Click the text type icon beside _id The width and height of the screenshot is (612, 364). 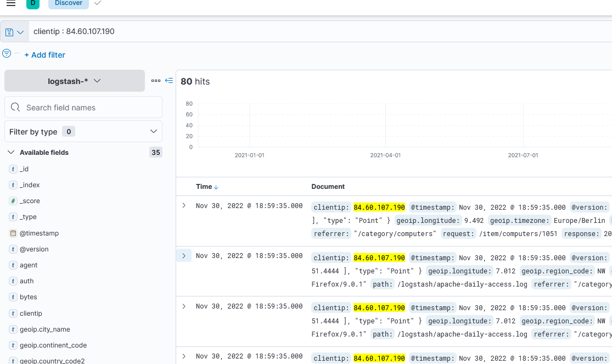tap(13, 169)
